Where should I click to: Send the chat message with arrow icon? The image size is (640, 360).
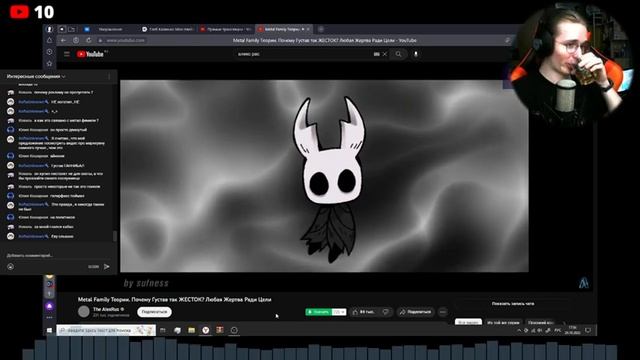click(x=107, y=267)
